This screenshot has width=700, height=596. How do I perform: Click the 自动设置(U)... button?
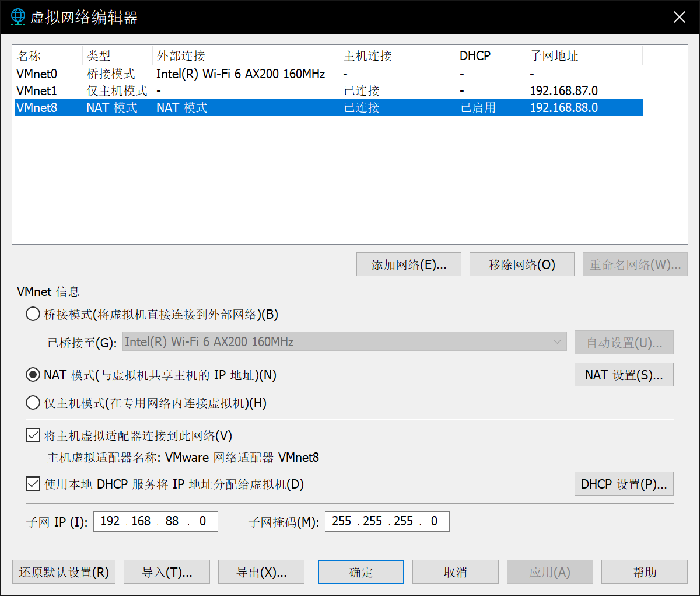pos(624,343)
